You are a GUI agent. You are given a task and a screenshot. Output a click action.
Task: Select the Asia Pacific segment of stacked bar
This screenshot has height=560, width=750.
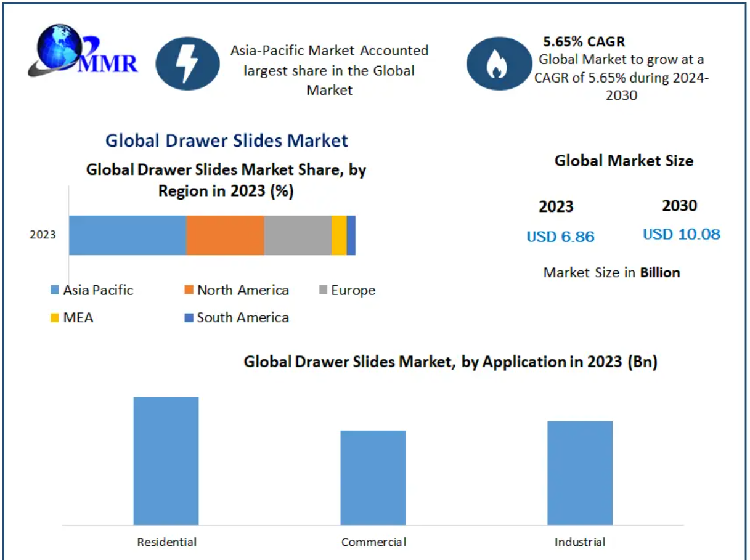(128, 235)
